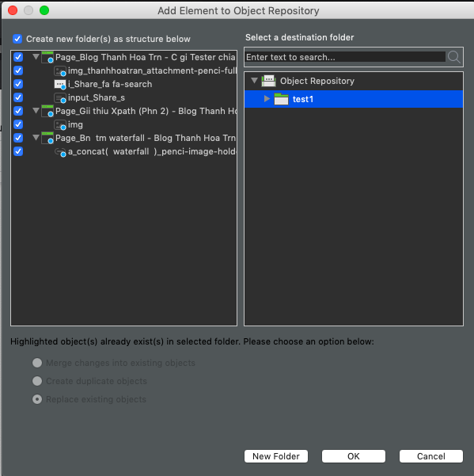Uncheck Create new folder(s) as structure below
The height and width of the screenshot is (476, 474).
tap(17, 39)
